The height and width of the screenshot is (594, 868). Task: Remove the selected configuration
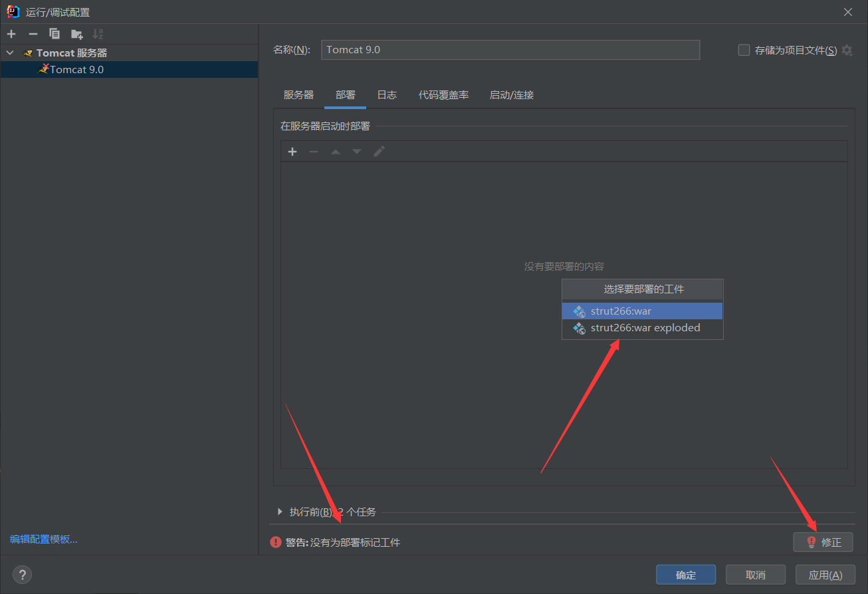[x=33, y=34]
